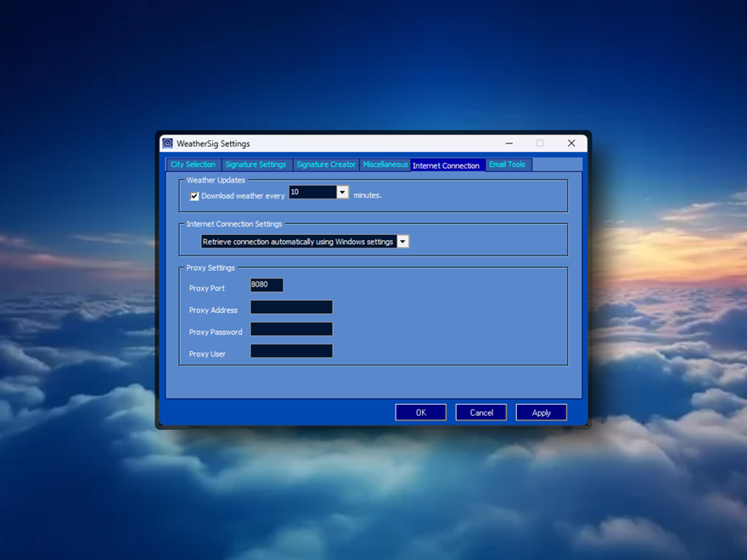Focus the Proxy Address text field
This screenshot has width=747, height=560.
point(291,307)
